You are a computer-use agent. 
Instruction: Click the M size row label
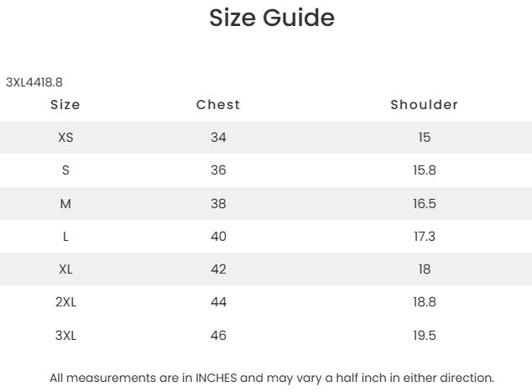[x=65, y=204]
